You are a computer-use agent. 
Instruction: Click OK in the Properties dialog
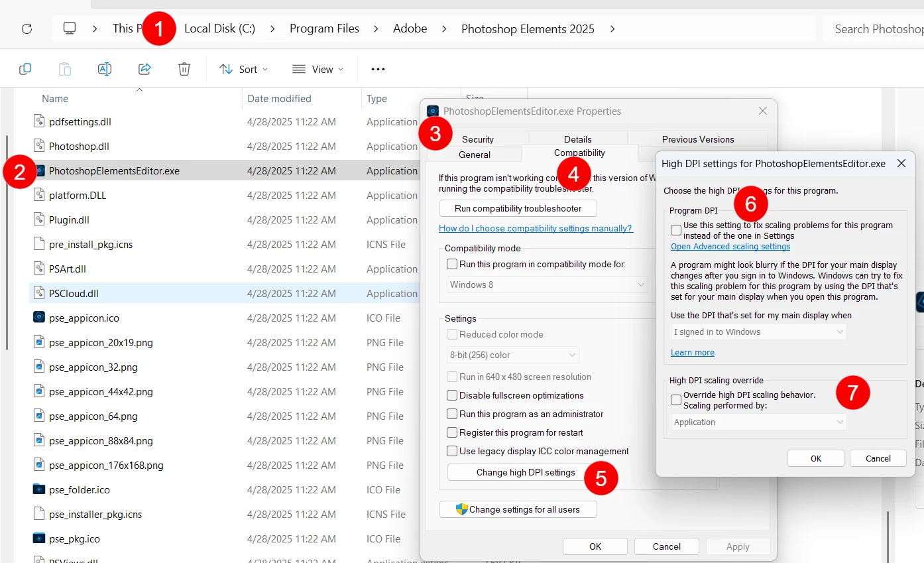tap(595, 546)
